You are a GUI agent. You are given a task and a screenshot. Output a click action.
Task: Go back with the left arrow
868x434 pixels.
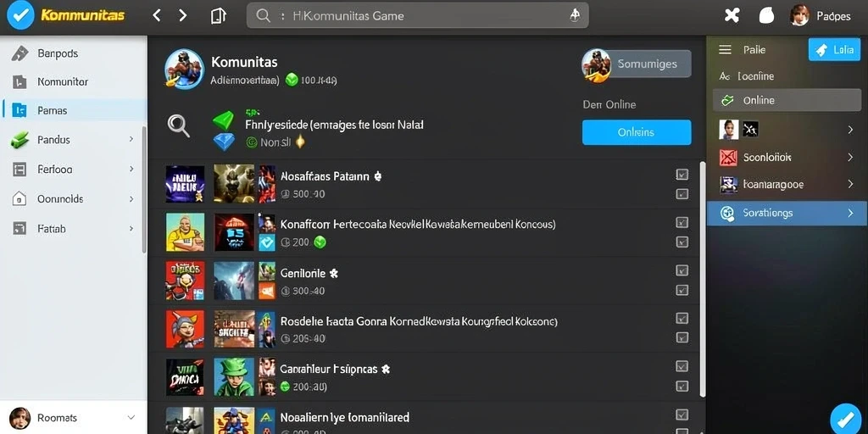[x=157, y=15]
